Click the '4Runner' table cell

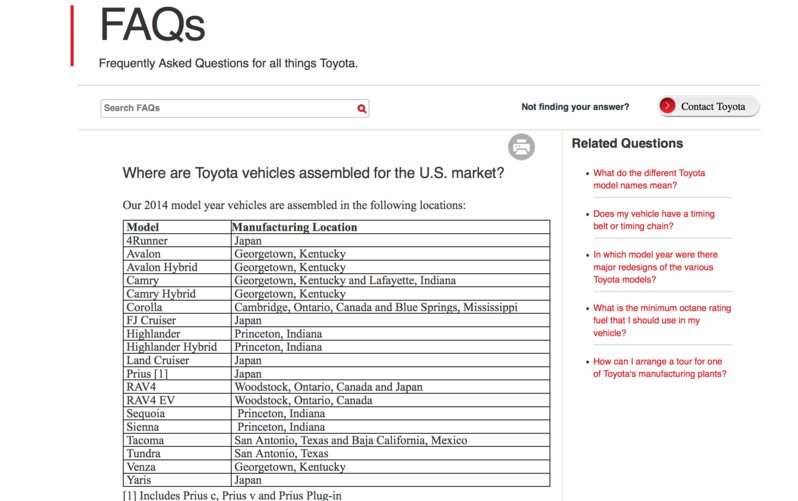coord(177,240)
